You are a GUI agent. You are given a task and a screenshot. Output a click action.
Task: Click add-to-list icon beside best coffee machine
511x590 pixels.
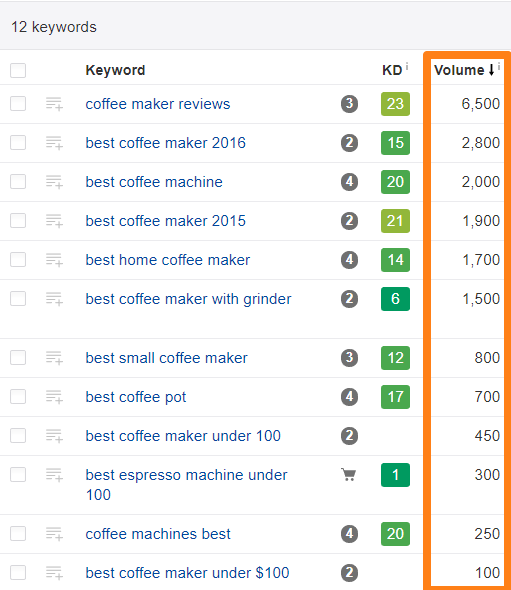(x=54, y=182)
